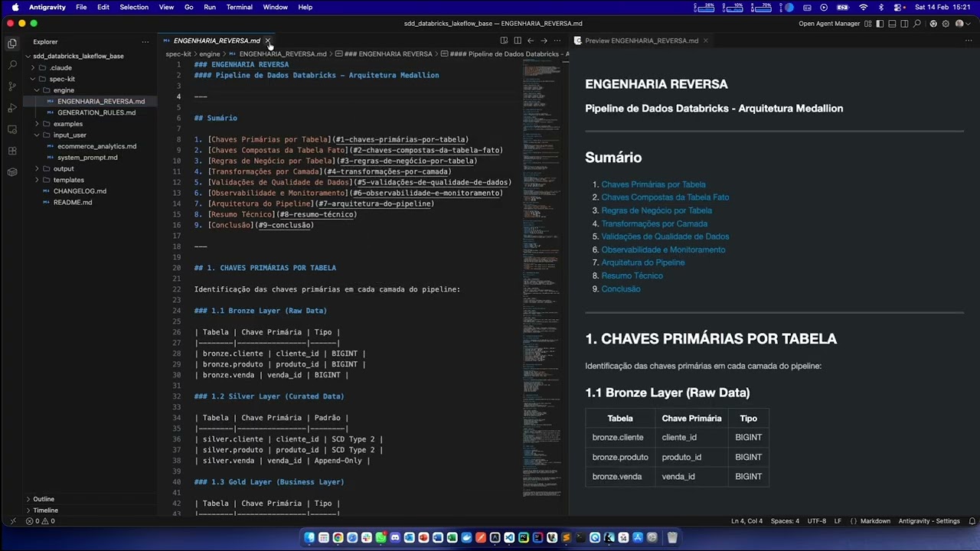Screen dimensions: 980x551
Task: Toggle the secondary side bar
Action: pos(903,24)
